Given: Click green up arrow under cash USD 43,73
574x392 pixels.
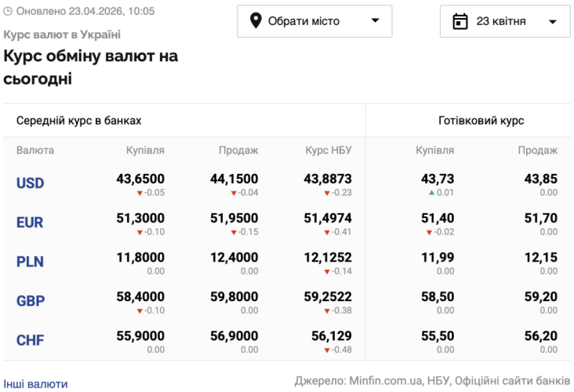Looking at the screenshot, I should coord(431,193).
